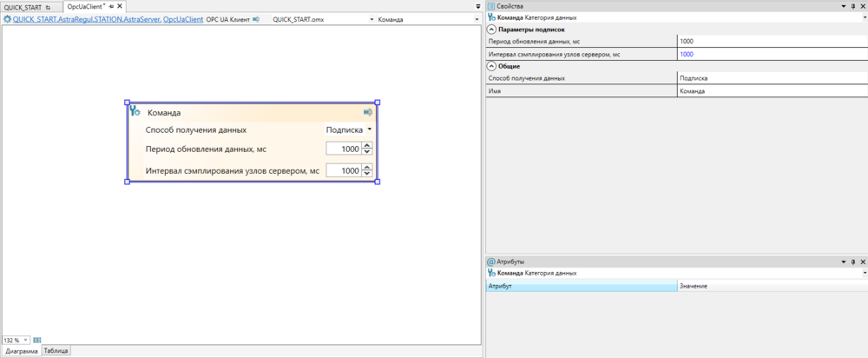Click the OpcUaClient breadcrumb link

point(182,19)
